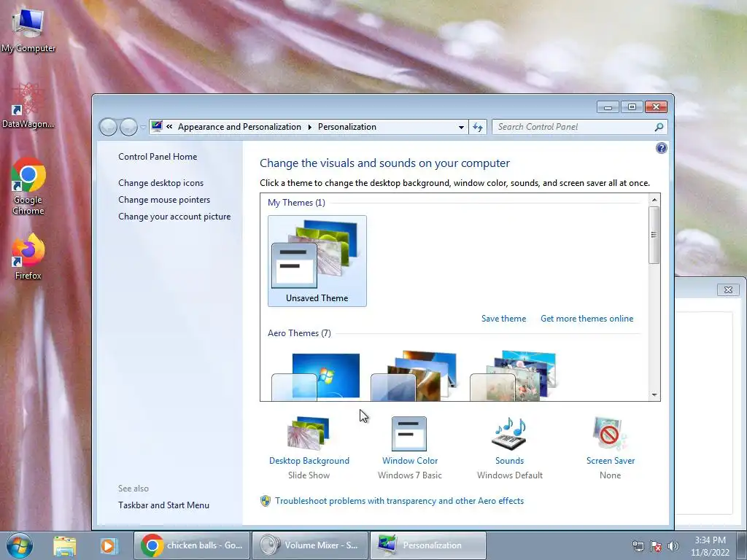Viewport: 747px width, 560px height.
Task: Click the Sounds music notes icon
Action: (508, 433)
